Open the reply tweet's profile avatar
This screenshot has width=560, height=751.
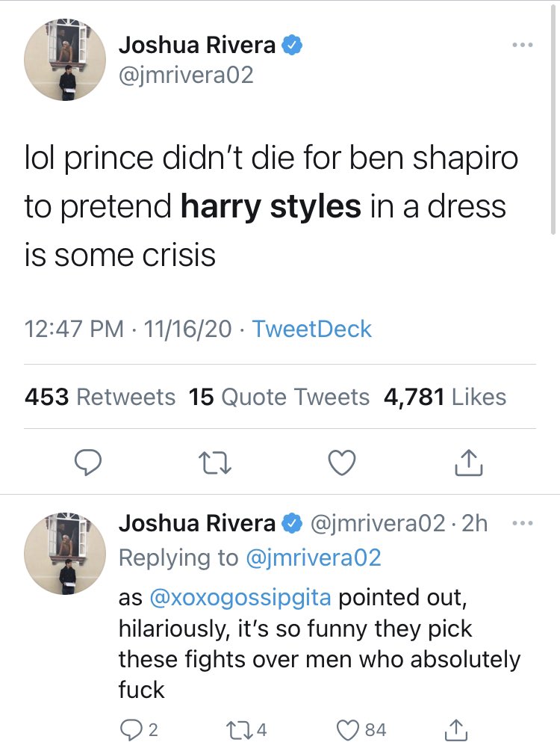[64, 553]
